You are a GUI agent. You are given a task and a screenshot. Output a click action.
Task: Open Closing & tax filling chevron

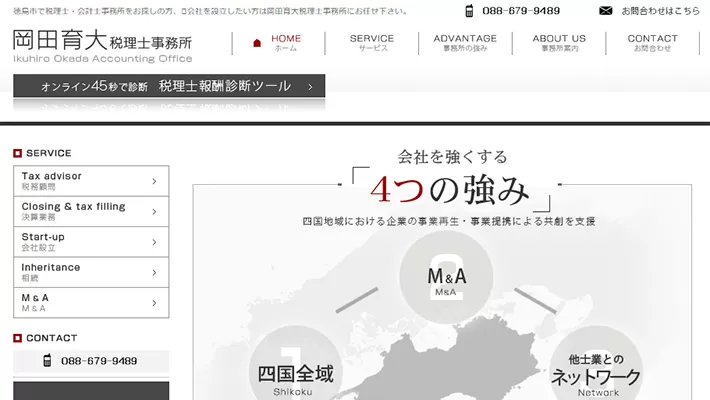pyautogui.click(x=154, y=211)
